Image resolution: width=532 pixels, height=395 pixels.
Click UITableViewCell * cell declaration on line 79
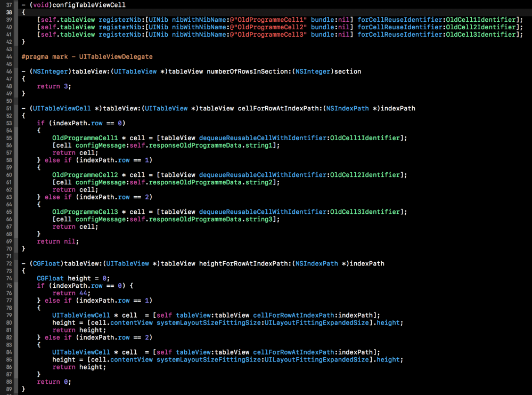coord(95,316)
